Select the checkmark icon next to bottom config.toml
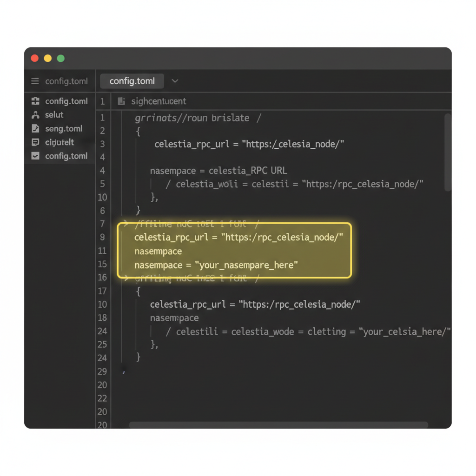476x476 pixels. [35, 156]
